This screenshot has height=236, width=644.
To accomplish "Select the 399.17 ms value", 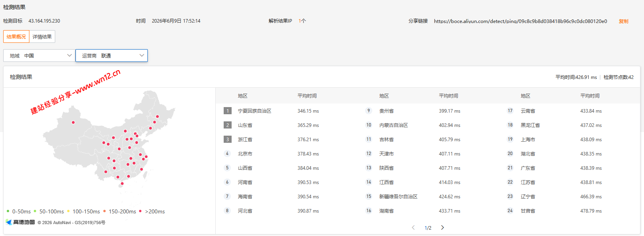I will [450, 111].
